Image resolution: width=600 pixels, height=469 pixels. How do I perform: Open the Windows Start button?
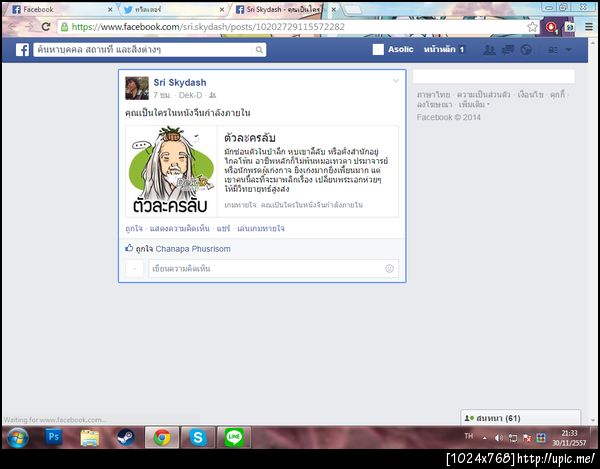click(17, 438)
